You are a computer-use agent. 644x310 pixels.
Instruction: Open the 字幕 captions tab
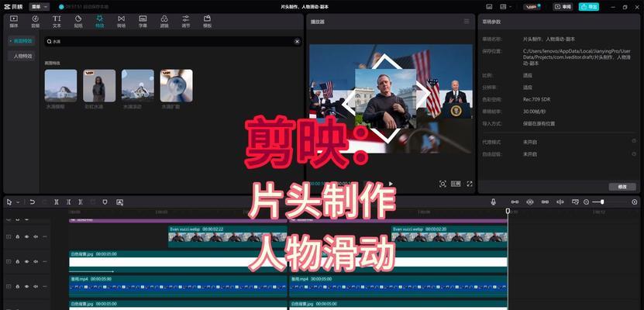coord(143,22)
